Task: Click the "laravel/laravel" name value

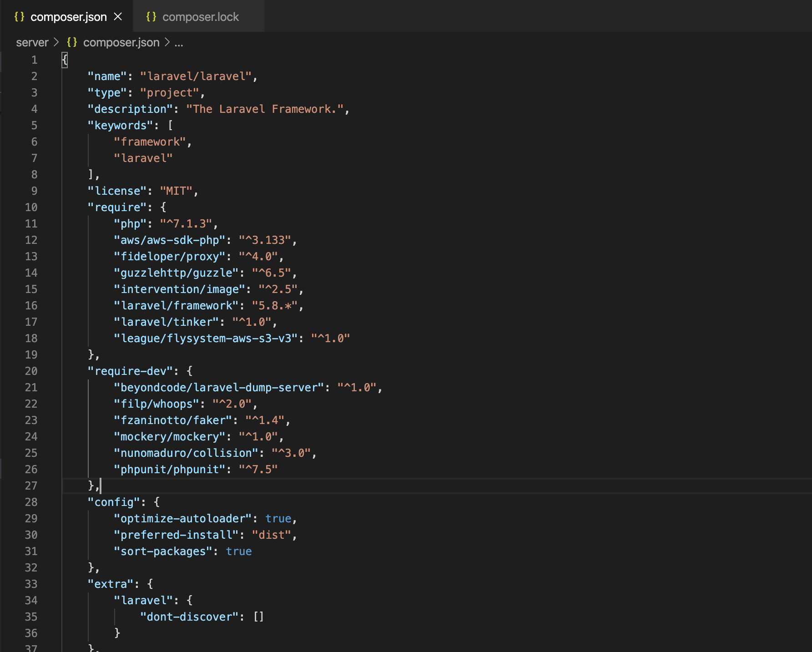Action: coord(196,76)
